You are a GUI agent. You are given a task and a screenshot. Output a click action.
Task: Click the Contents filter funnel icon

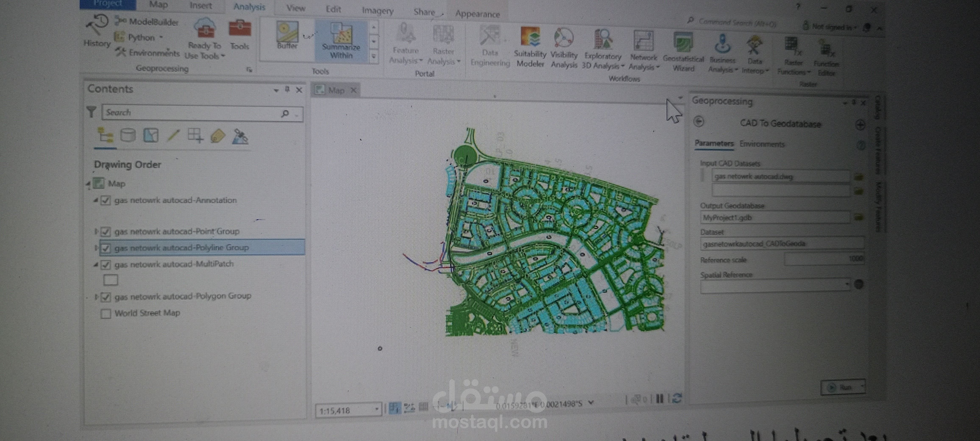[x=91, y=112]
